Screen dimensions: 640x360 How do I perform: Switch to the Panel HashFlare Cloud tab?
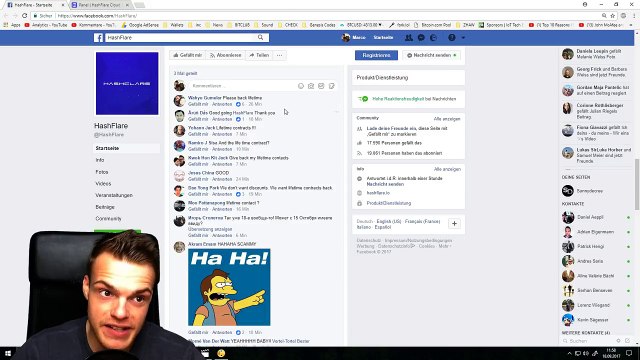coord(100,5)
